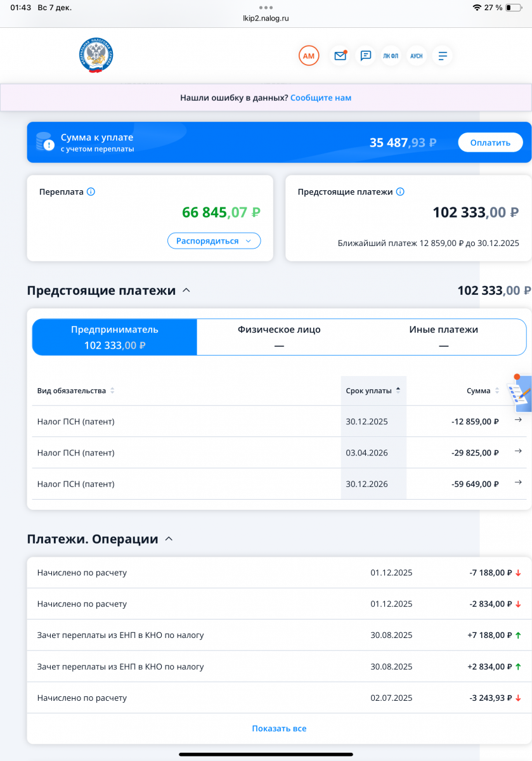Collapse the Платежи. Операции section

click(x=169, y=539)
